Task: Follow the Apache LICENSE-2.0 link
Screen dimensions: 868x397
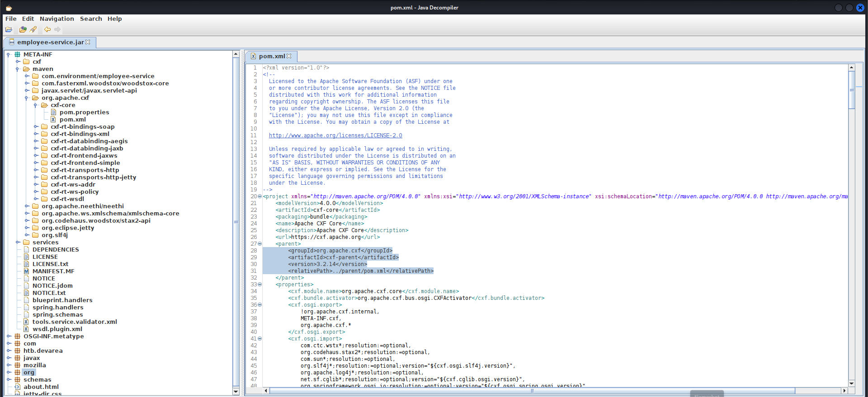Action: (x=335, y=135)
